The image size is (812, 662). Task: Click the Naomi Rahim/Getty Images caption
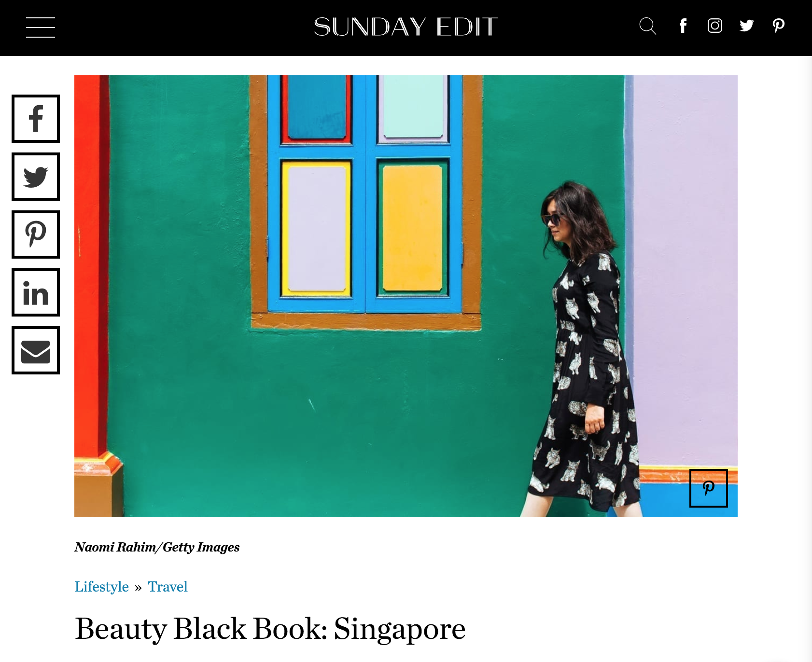[x=157, y=547]
